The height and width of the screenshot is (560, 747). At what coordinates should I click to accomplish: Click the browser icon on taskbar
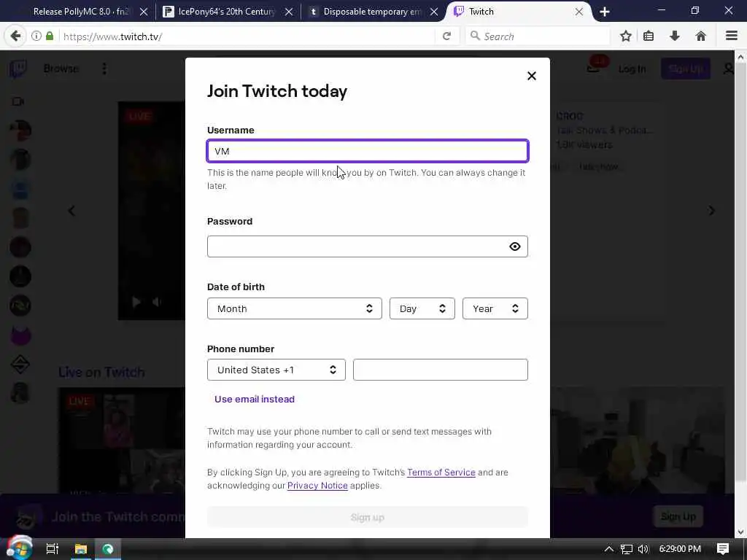point(108,549)
